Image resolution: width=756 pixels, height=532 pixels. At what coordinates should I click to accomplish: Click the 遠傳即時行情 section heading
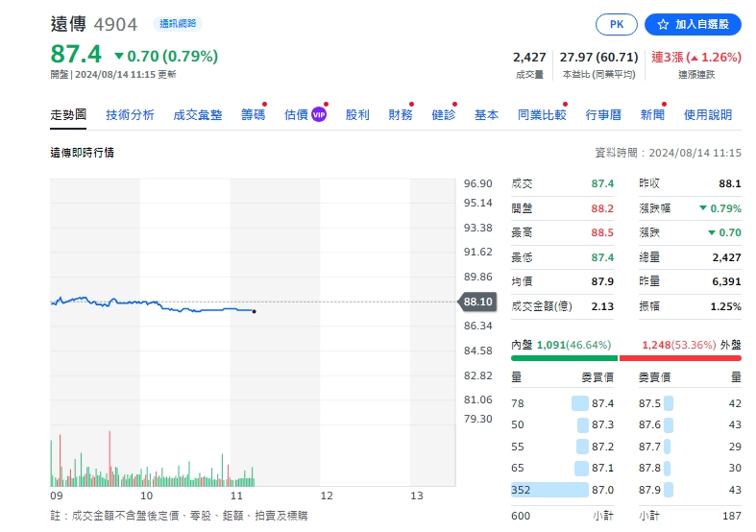coord(82,153)
